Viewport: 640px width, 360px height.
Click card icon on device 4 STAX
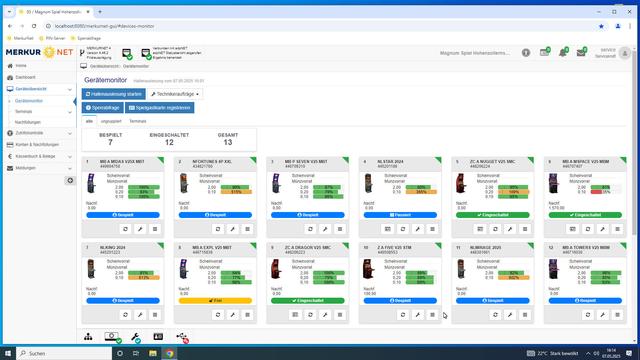point(388,229)
